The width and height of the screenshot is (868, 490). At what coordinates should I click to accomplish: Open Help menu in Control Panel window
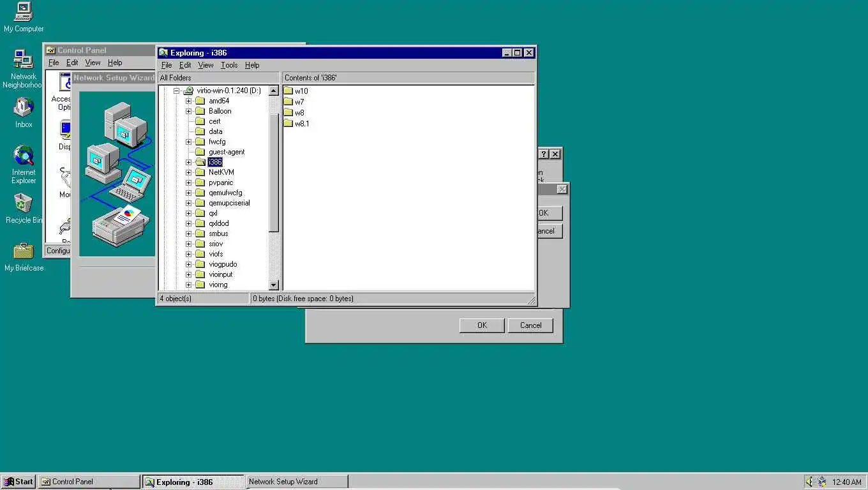click(115, 63)
